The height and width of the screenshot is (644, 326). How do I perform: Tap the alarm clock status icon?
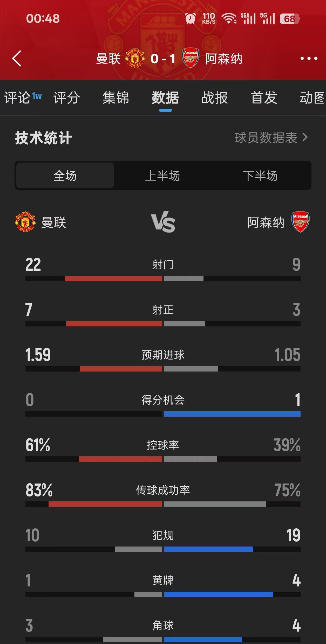pyautogui.click(x=190, y=19)
